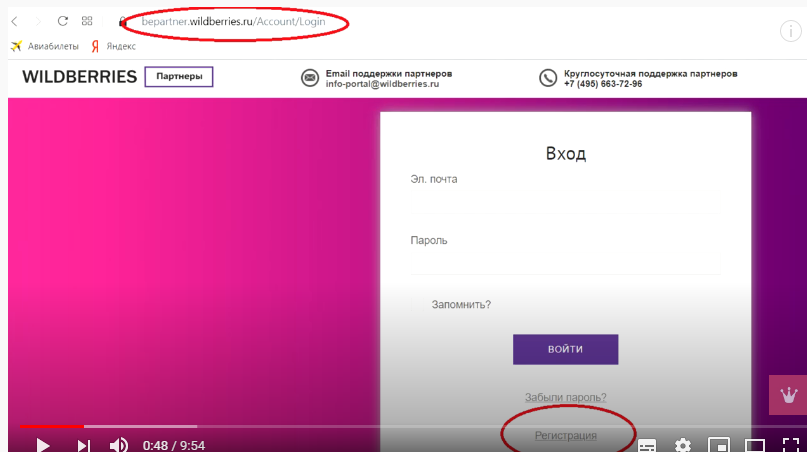The image size is (807, 452).
Task: Click the +7 (495) 663-72-96 phone number
Action: click(x=603, y=84)
